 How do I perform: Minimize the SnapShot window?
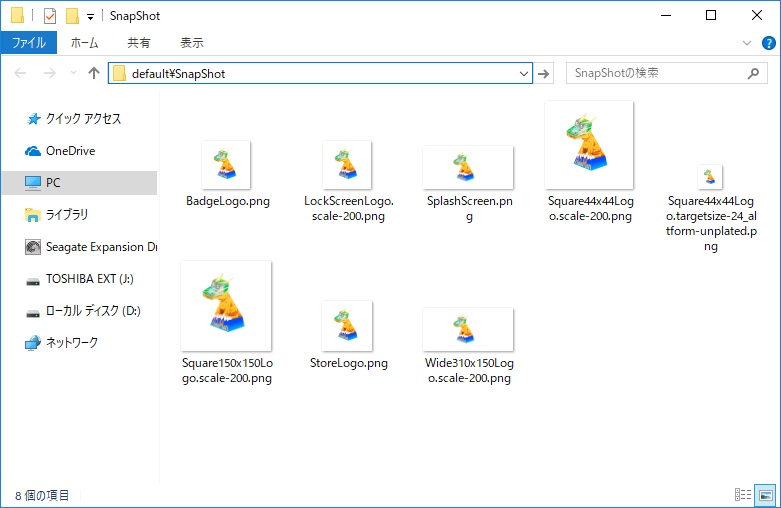click(x=665, y=15)
